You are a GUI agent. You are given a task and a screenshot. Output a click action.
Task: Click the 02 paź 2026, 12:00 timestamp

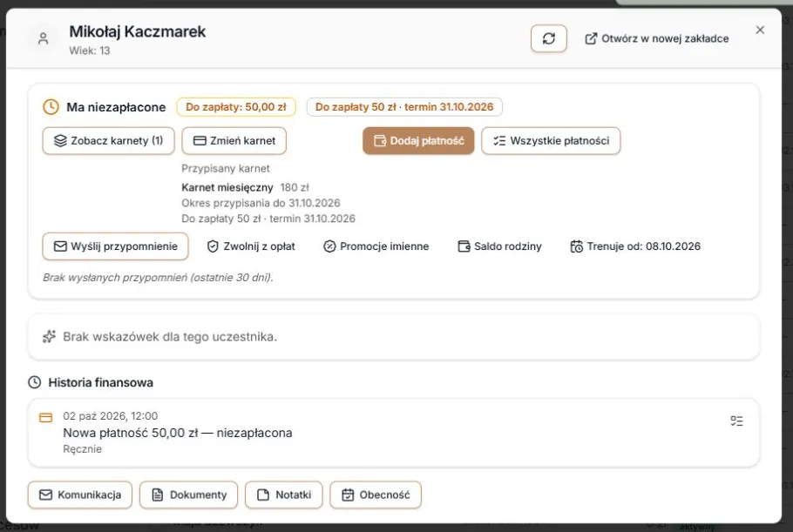coord(111,416)
